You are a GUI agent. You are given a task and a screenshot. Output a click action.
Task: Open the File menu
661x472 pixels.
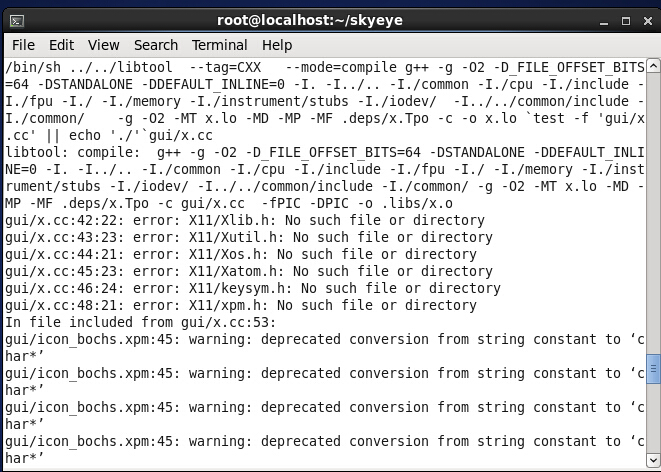point(23,45)
